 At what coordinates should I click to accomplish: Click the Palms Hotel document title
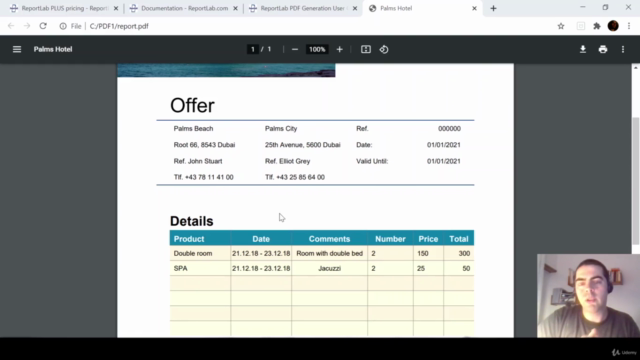[53, 49]
